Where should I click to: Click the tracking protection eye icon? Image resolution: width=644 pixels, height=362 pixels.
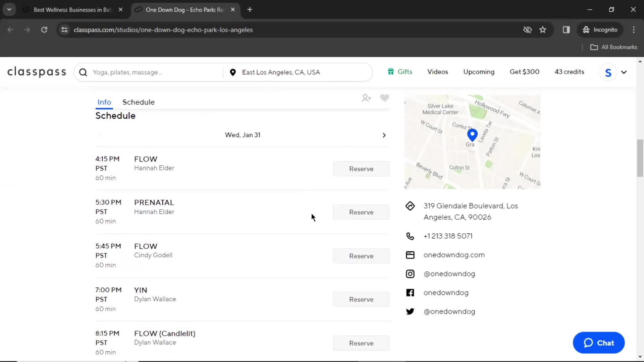pyautogui.click(x=527, y=30)
